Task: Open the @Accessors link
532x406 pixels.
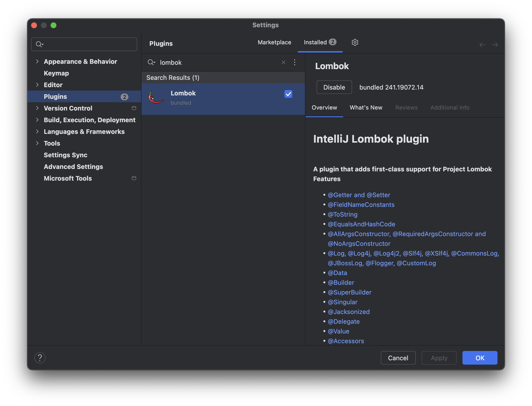Action: point(346,341)
